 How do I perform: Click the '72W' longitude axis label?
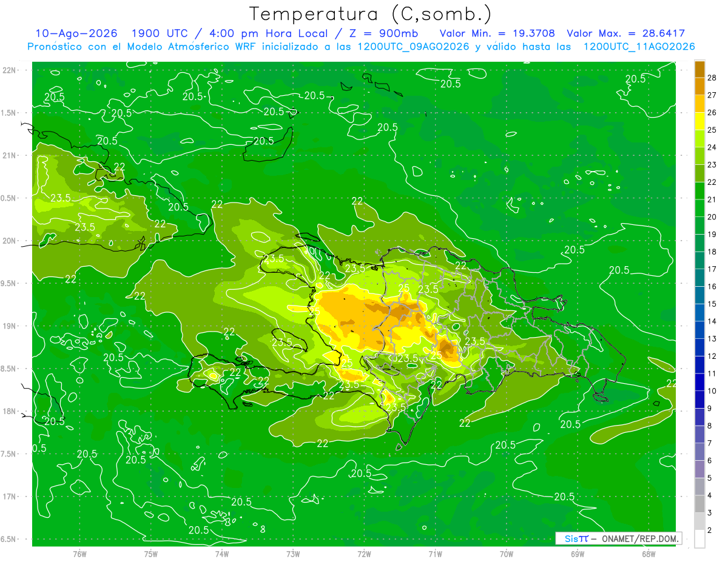pyautogui.click(x=364, y=554)
